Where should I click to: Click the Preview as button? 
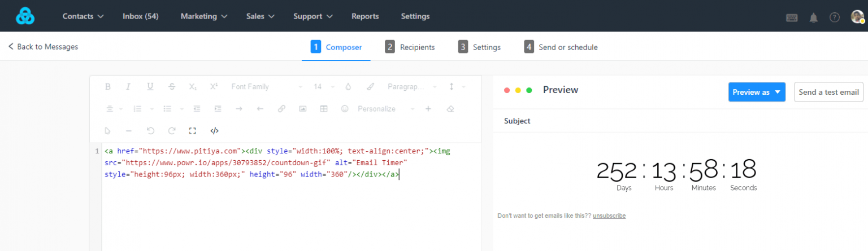click(757, 92)
